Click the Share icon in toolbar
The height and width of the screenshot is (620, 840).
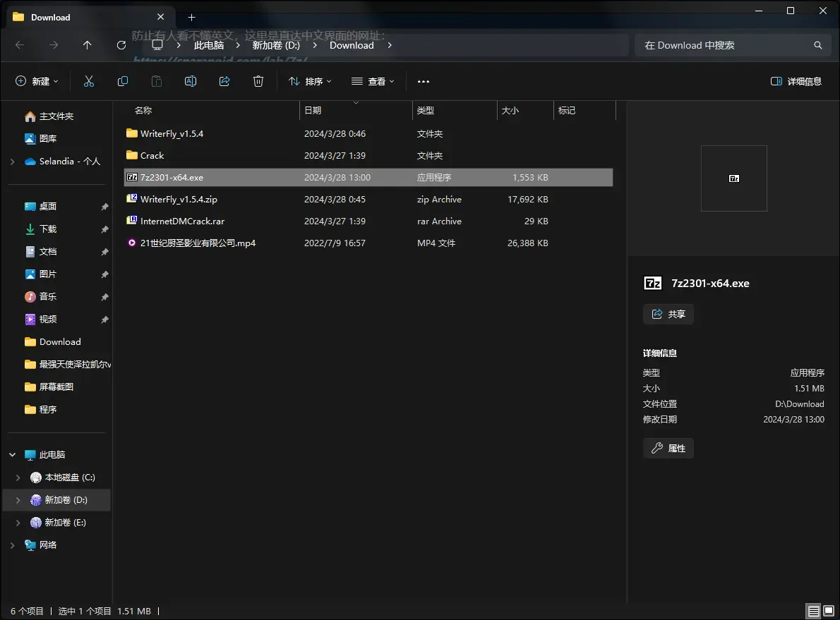pos(224,81)
